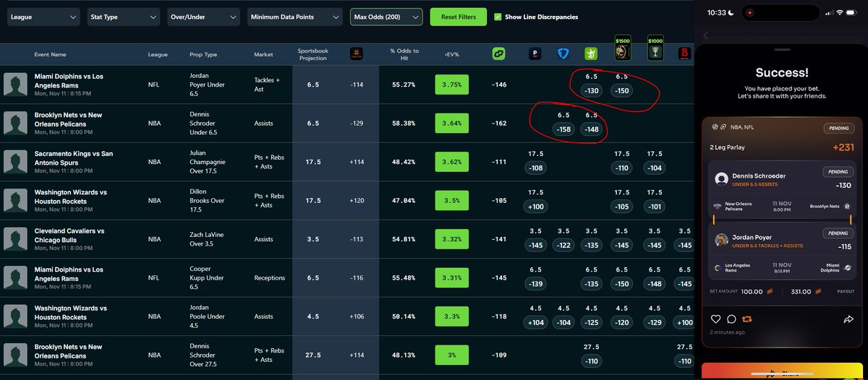The image size is (868, 380).
Task: Tap the heart like icon under the bet slip
Action: pos(715,319)
